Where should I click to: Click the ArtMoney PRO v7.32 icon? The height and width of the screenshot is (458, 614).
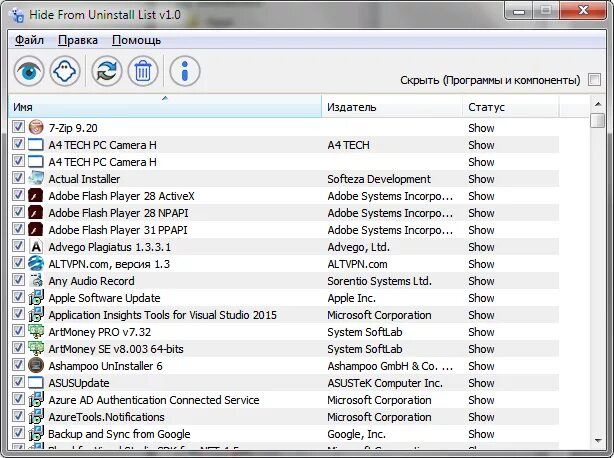[36, 332]
